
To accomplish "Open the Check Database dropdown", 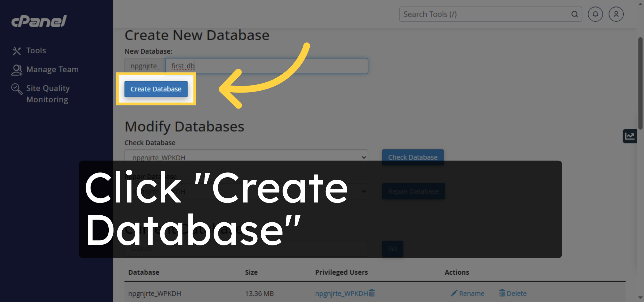I will [x=246, y=157].
